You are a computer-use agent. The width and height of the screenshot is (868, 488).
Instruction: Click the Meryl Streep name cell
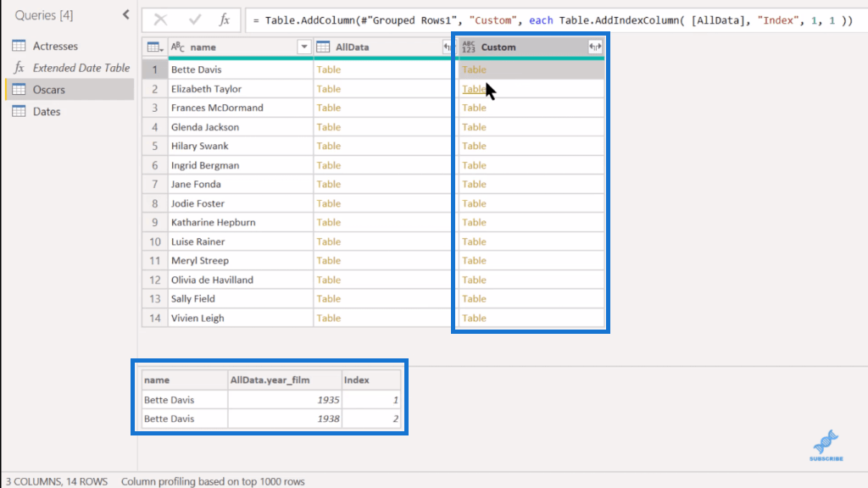point(241,261)
